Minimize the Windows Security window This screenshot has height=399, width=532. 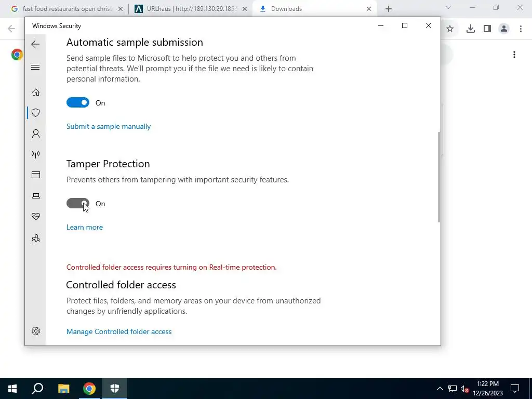[x=381, y=25]
